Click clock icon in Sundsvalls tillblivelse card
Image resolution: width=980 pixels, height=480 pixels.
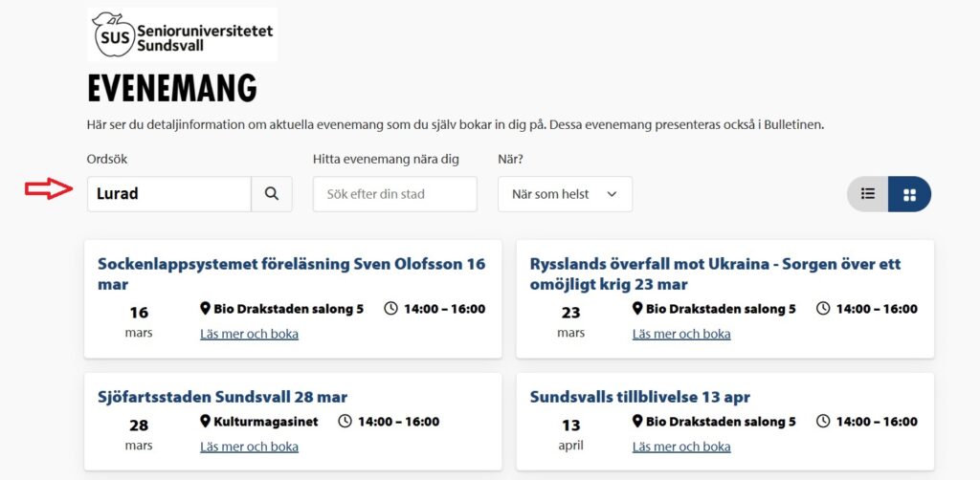(x=823, y=422)
